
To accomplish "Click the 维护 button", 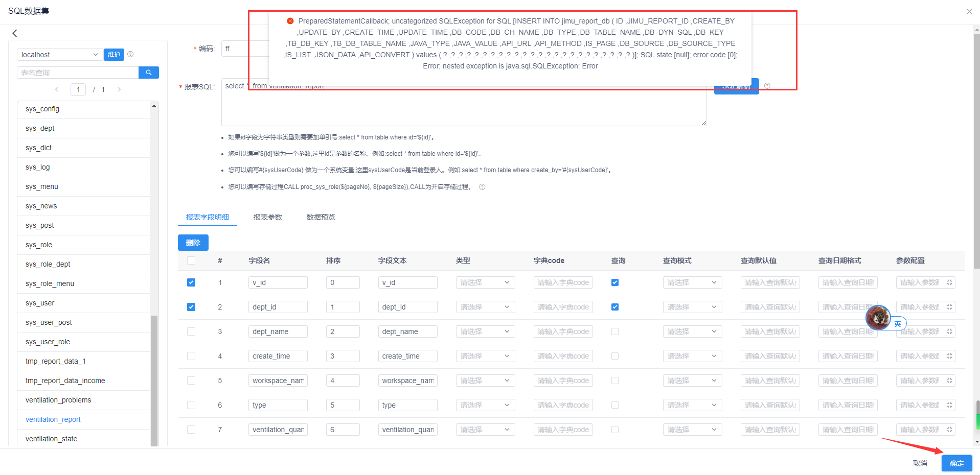I will [x=114, y=55].
